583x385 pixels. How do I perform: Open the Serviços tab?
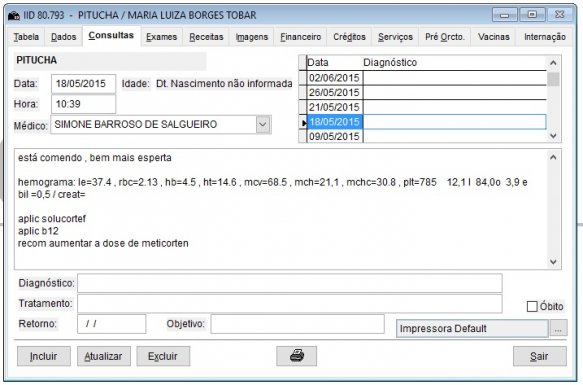[x=395, y=37]
